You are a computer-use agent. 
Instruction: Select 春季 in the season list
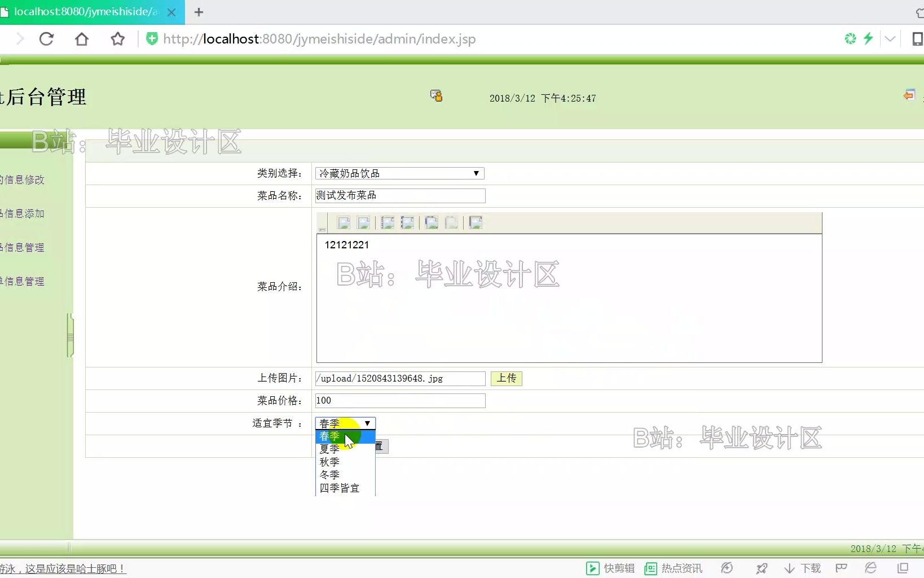(345, 436)
